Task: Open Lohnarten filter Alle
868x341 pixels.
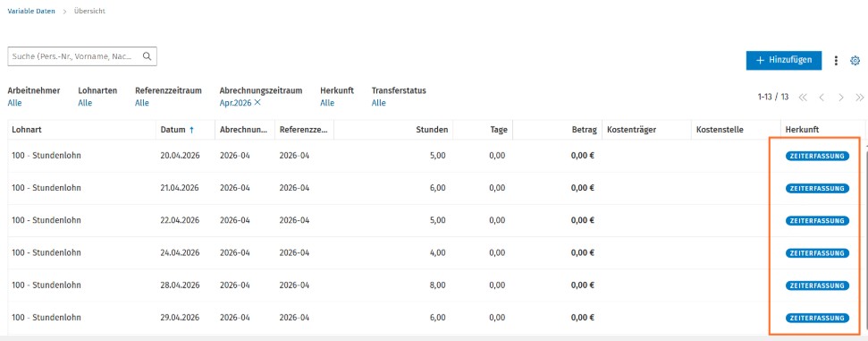Action: (85, 103)
